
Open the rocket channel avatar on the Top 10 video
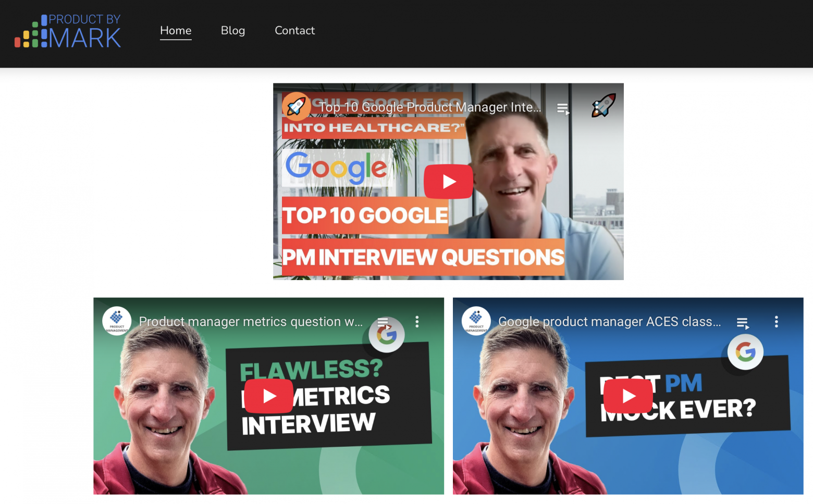[x=297, y=106]
